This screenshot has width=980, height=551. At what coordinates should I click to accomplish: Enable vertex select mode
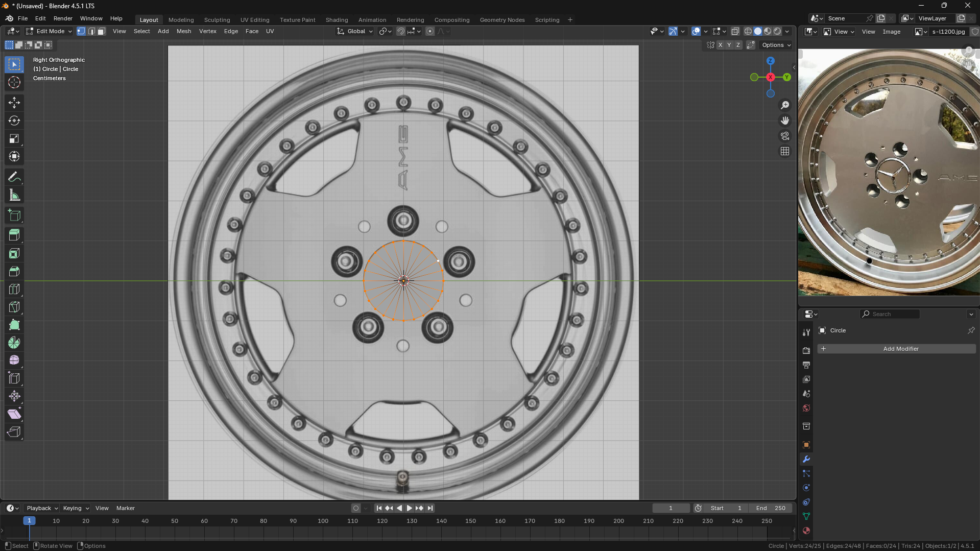81,31
